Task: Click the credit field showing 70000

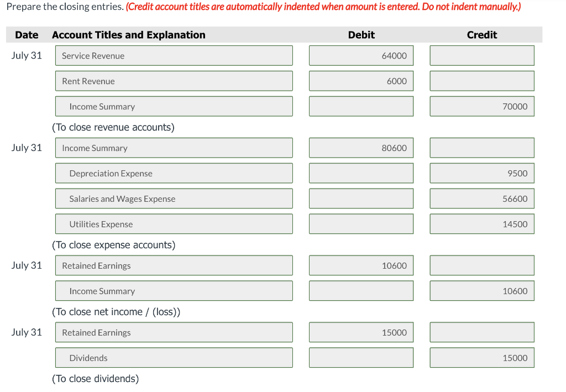Action: [482, 106]
